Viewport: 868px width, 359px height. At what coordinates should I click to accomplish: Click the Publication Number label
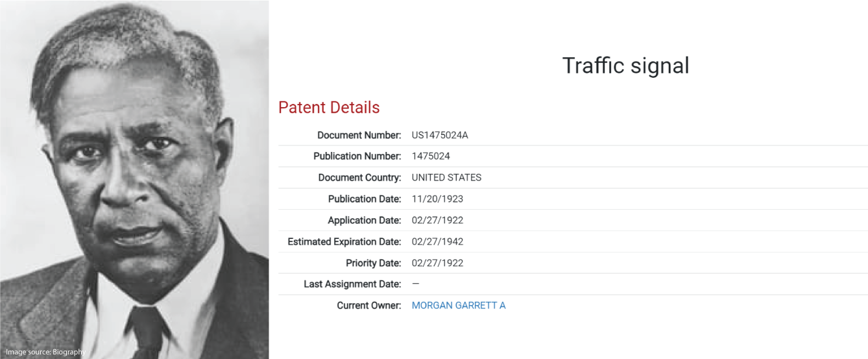click(357, 156)
